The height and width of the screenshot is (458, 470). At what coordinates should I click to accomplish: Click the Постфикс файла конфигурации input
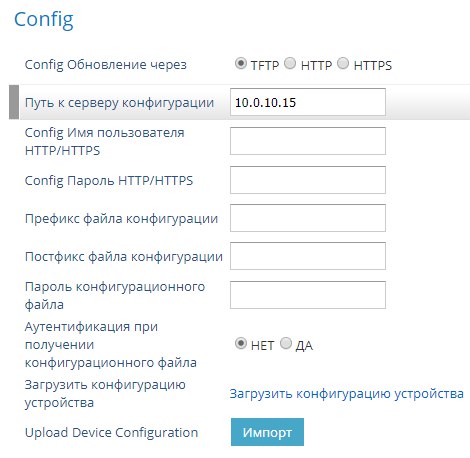click(308, 256)
